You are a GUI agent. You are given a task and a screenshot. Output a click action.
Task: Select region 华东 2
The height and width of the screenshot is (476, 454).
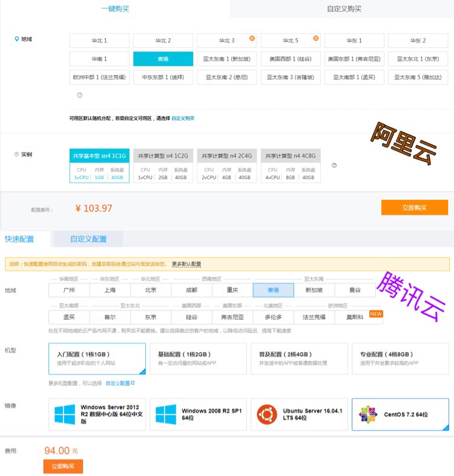pyautogui.click(x=418, y=41)
